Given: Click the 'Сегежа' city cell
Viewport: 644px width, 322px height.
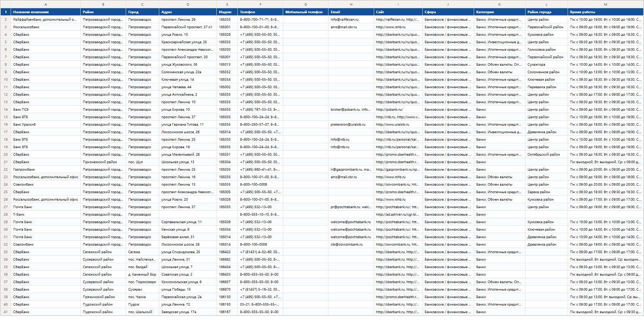Looking at the screenshot, I should pyautogui.click(x=142, y=252).
